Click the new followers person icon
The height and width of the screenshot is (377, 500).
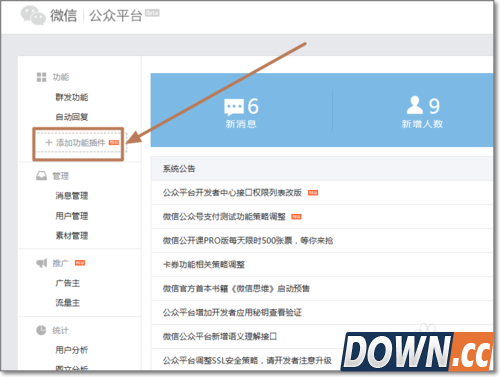pyautogui.click(x=415, y=105)
